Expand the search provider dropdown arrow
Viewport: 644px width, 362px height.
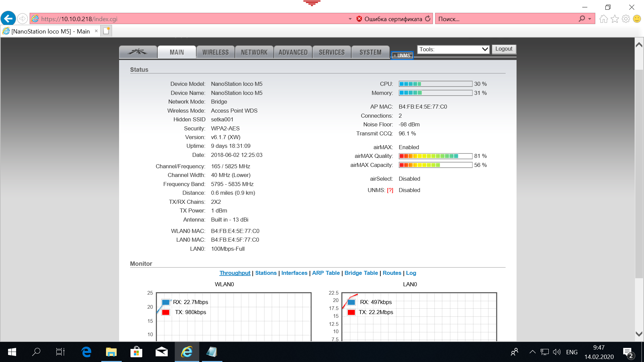tap(590, 19)
